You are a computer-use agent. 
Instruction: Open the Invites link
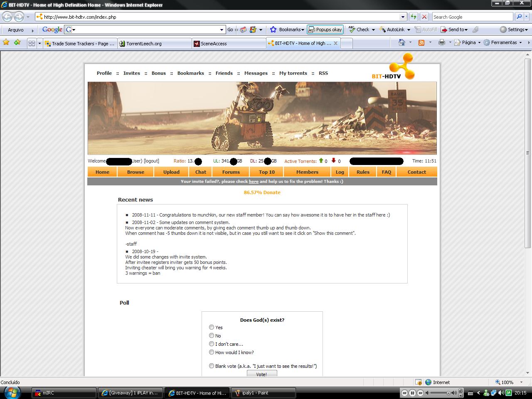[131, 73]
